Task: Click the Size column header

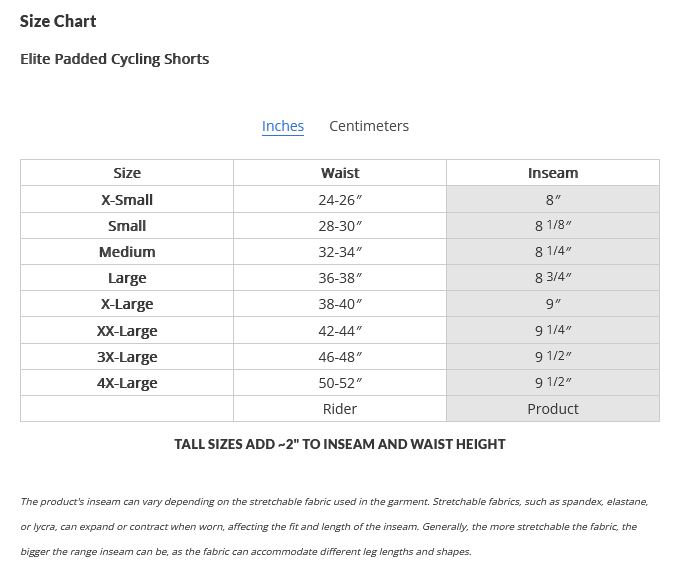Action: (127, 173)
